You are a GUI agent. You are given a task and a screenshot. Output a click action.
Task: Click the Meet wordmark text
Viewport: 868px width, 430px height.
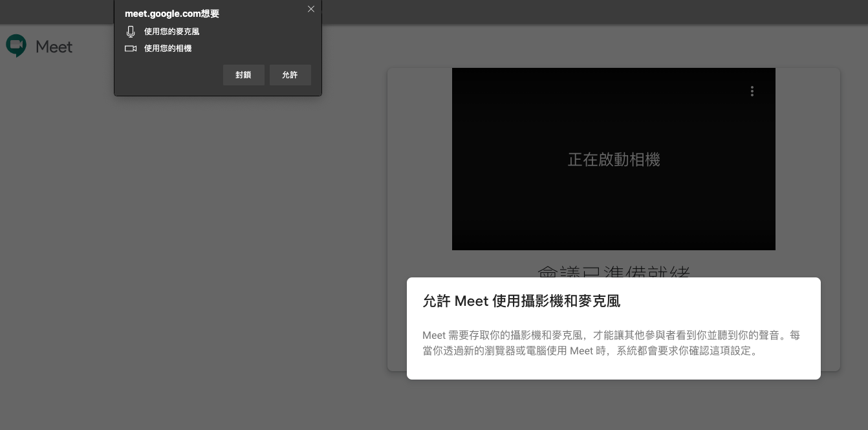click(54, 47)
